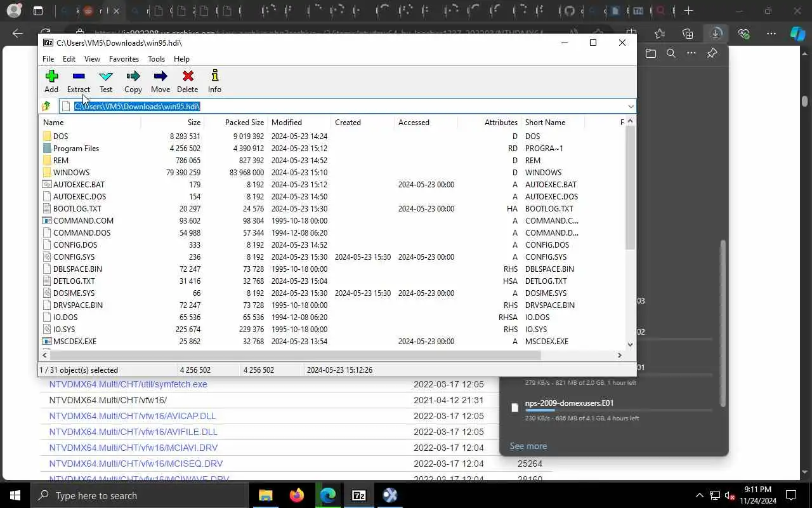Click the nps-2009-domexusers.E01 download progress bar
The image size is (812, 508).
[x=619, y=411]
